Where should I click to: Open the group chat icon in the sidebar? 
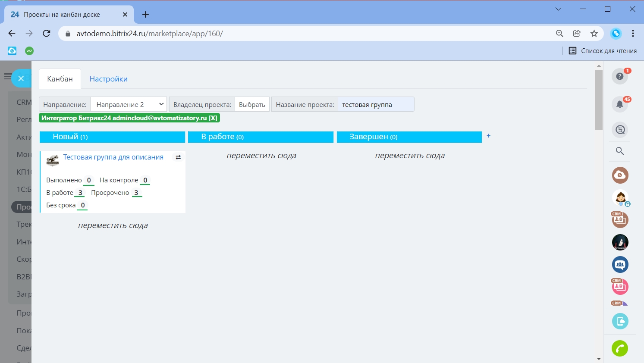click(x=620, y=264)
